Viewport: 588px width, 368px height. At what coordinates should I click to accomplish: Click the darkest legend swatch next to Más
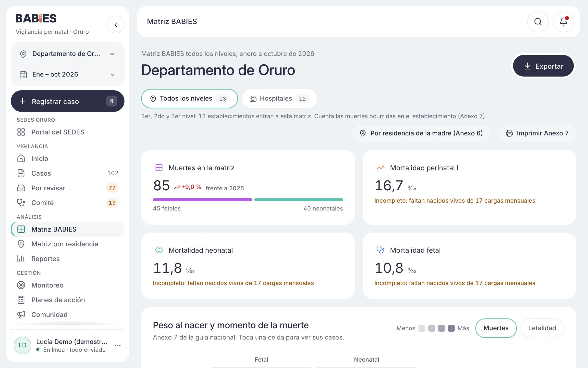(451, 328)
